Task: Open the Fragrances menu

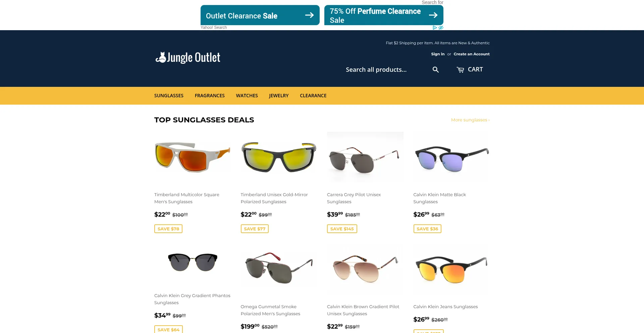Action: click(x=210, y=96)
